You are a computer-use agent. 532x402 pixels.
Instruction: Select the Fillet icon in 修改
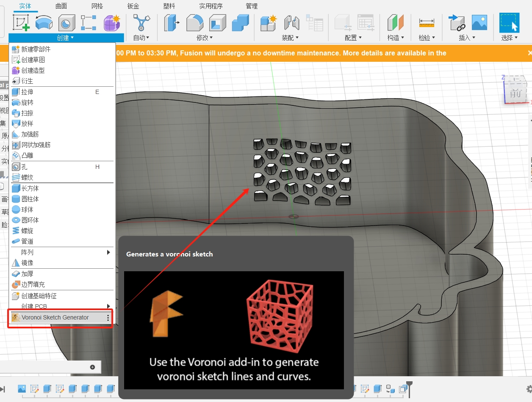click(x=195, y=23)
